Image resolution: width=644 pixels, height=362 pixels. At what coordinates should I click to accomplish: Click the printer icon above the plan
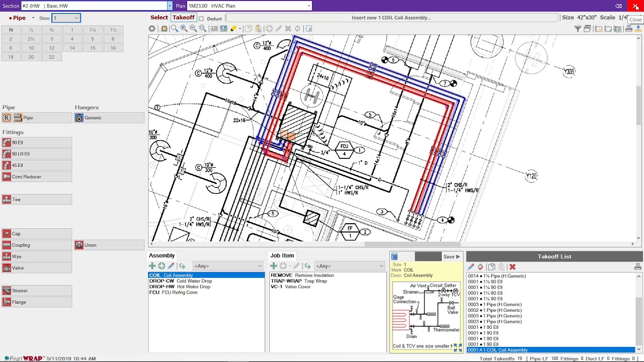pyautogui.click(x=628, y=29)
